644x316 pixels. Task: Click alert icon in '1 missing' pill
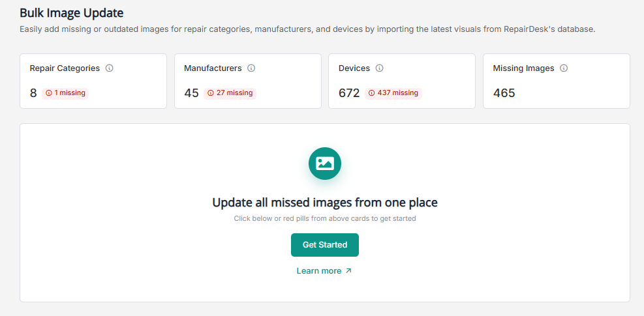(x=49, y=93)
